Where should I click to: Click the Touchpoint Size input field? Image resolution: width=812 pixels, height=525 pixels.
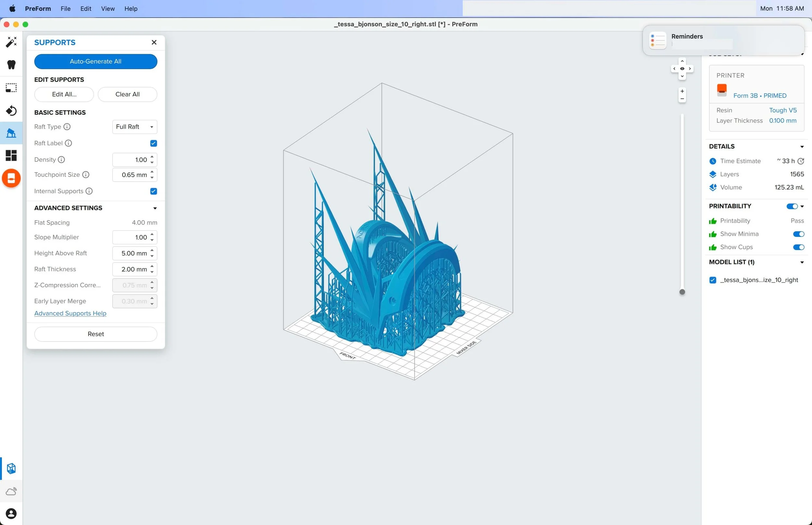click(x=131, y=175)
